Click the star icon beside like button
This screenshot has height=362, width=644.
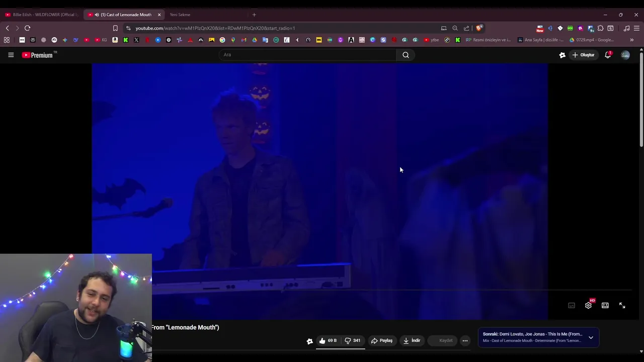coord(310,341)
